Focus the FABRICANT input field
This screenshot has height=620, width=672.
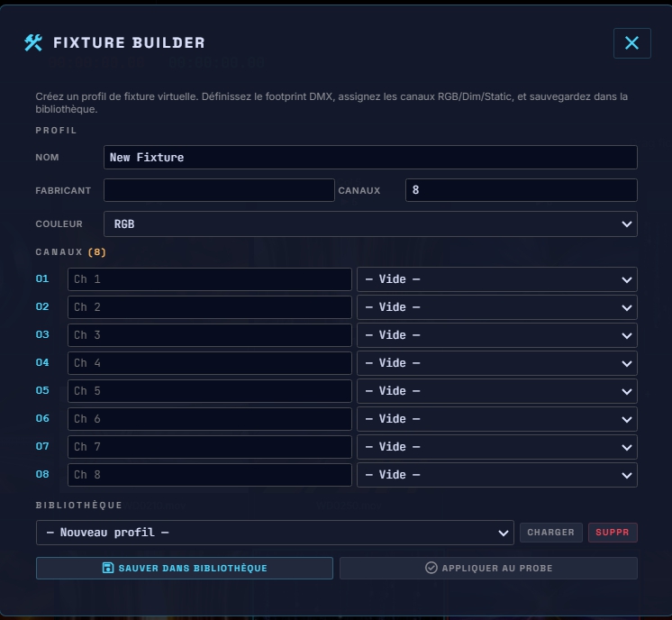point(219,190)
